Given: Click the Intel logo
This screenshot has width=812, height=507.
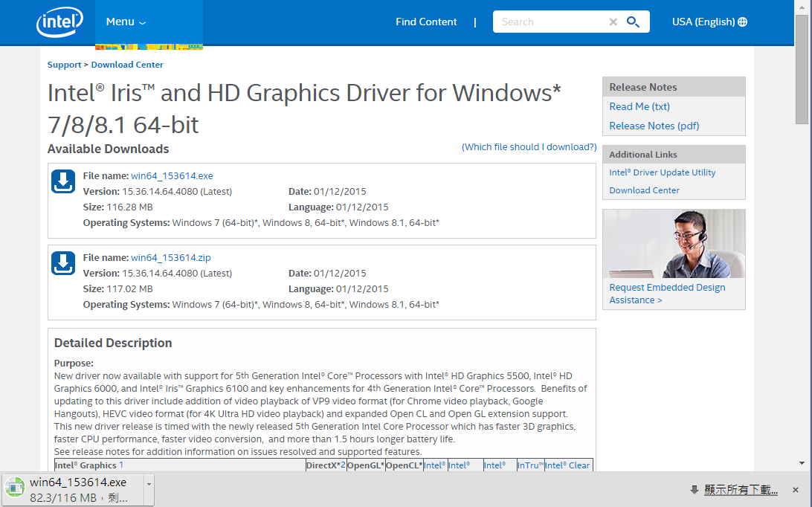Looking at the screenshot, I should pyautogui.click(x=59, y=22).
